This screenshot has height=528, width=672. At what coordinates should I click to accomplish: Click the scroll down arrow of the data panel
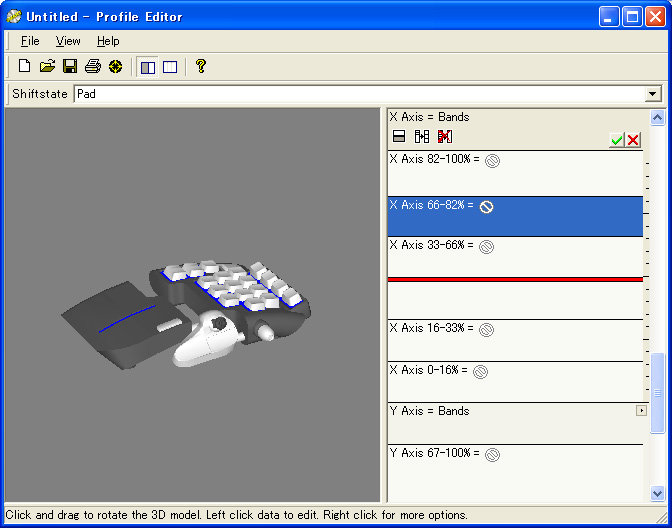pos(657,493)
